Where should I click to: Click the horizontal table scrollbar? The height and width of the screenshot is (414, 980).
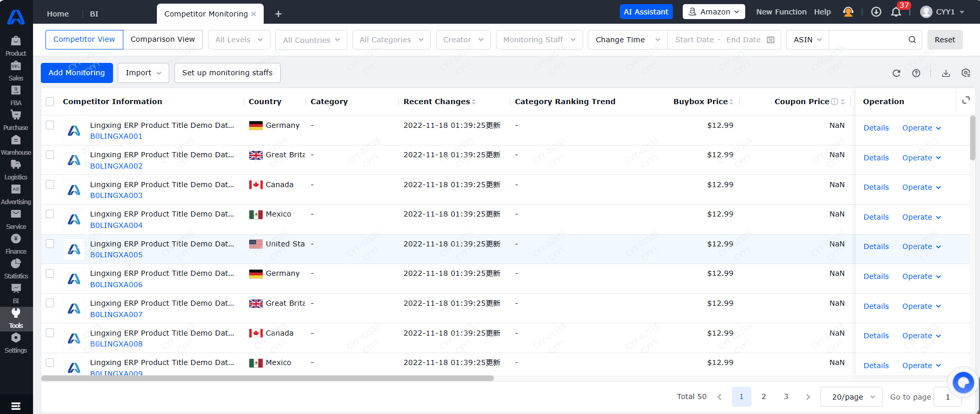267,378
